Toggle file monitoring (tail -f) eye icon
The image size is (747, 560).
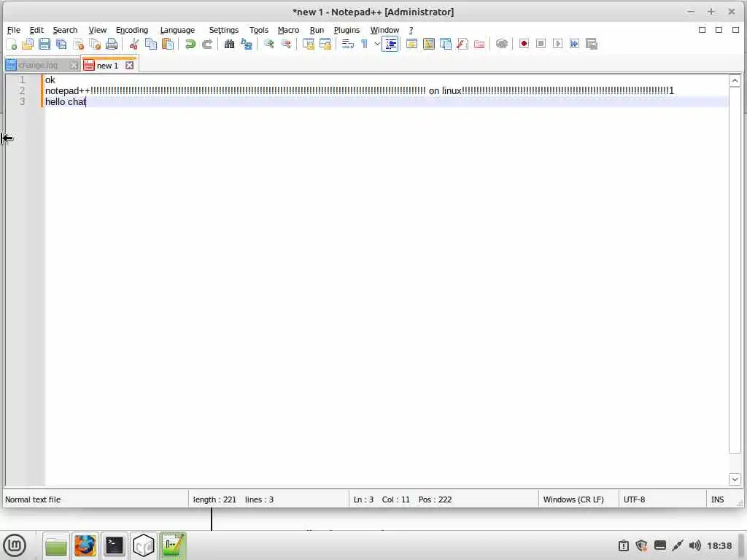[502, 44]
